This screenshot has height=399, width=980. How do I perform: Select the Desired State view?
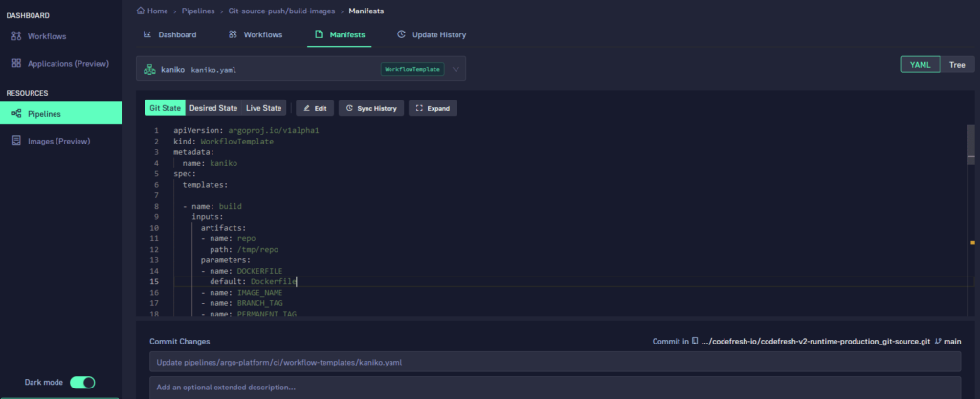(x=212, y=108)
